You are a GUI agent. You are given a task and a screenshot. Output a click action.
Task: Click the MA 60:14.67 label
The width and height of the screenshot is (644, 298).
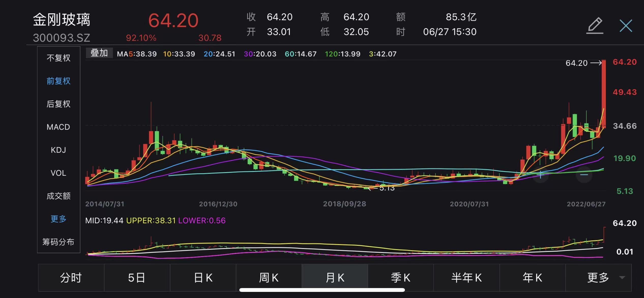pos(301,54)
